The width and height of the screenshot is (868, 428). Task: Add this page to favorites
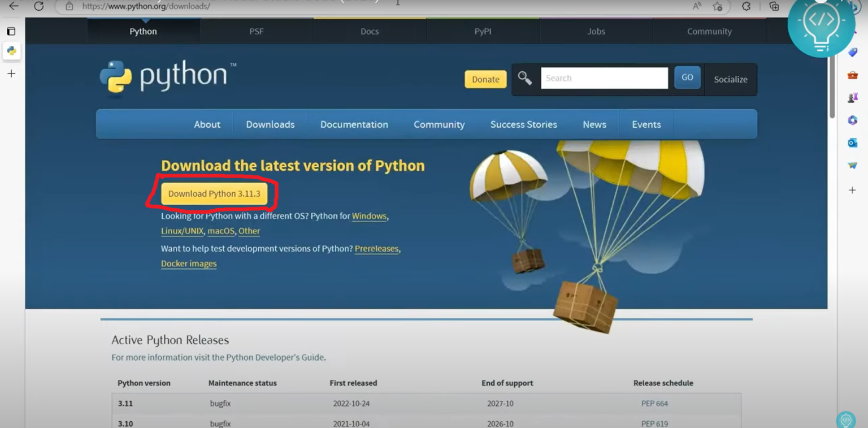718,7
